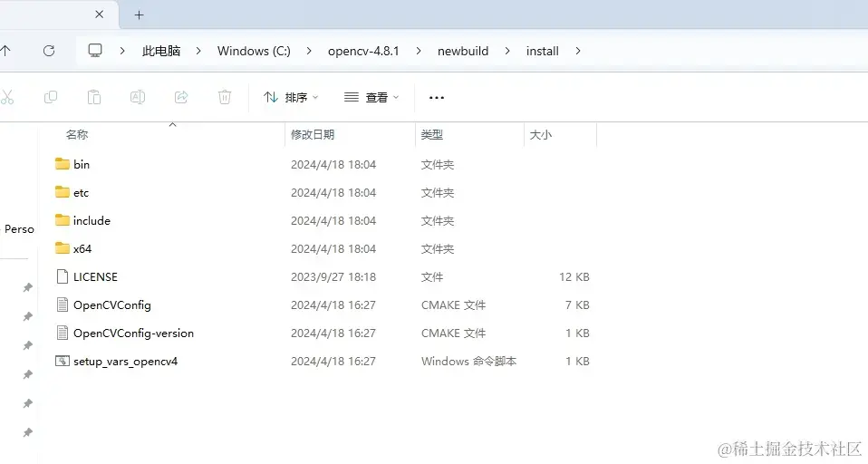Screen dimensions: 868x464
Task: Select the setup_vars_opencv4 file name
Action: (x=125, y=362)
